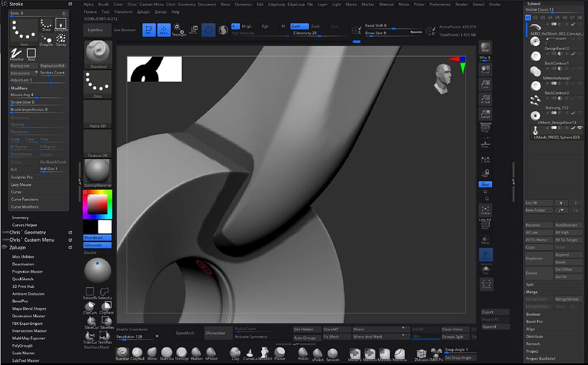Pick a color in the color picker
This screenshot has height=365, width=588.
(x=98, y=204)
